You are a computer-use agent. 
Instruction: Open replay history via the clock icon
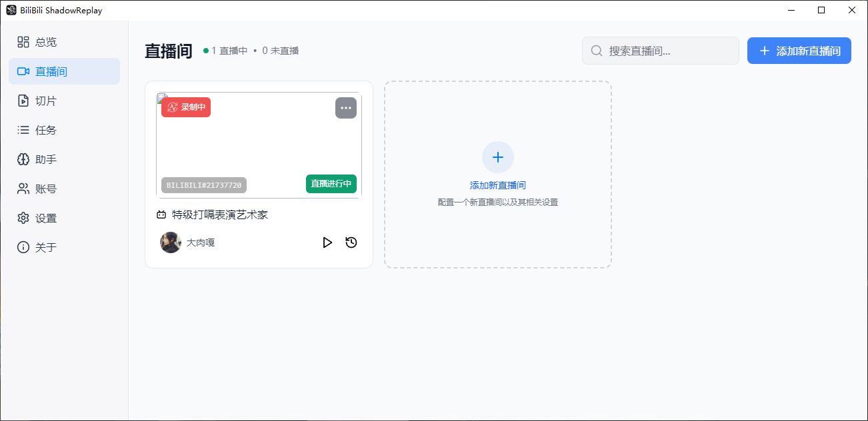[x=351, y=242]
